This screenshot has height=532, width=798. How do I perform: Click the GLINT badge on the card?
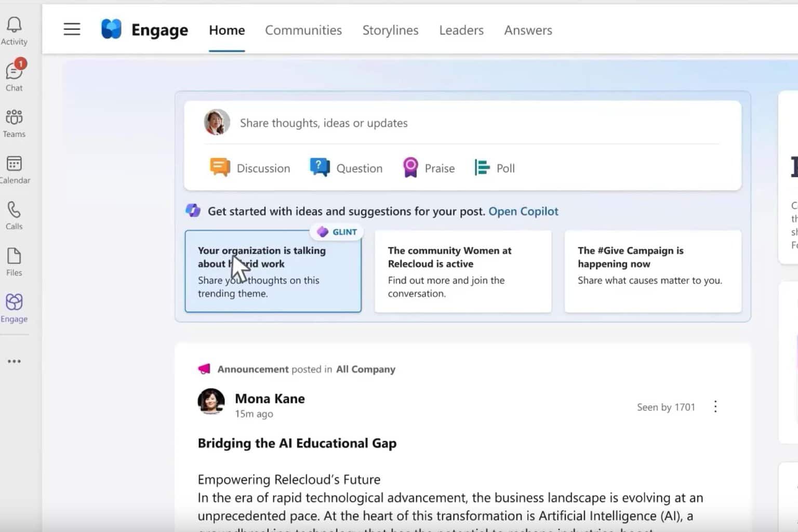point(337,232)
